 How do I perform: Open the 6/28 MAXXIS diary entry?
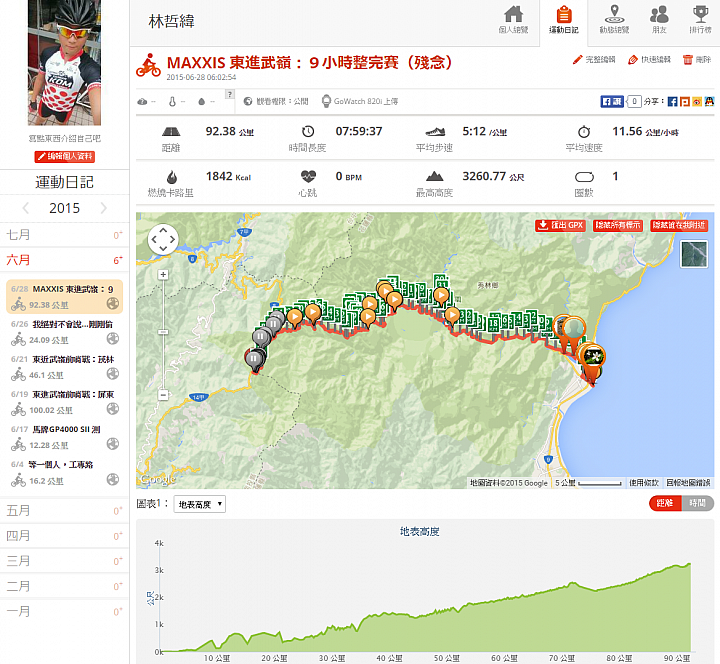coord(64,297)
